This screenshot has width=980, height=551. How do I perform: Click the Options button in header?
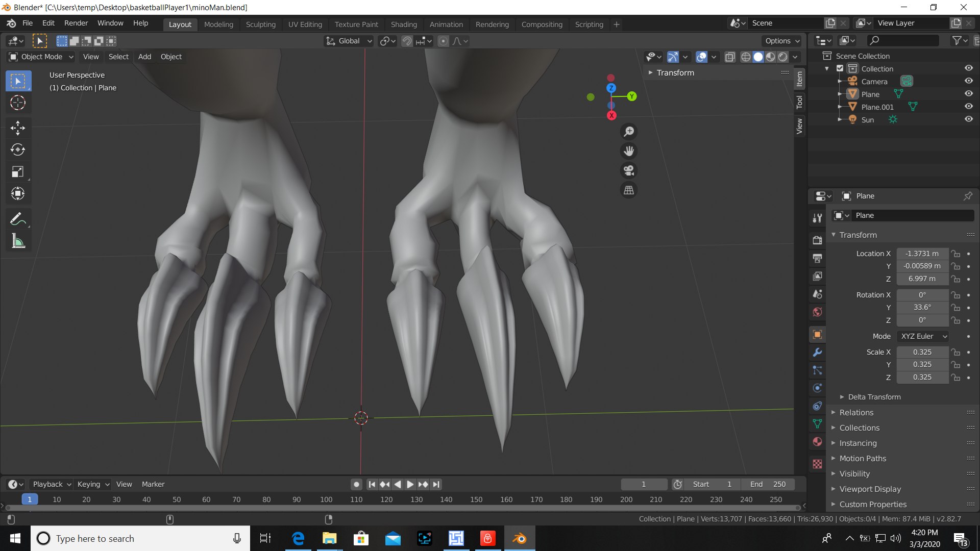tap(781, 41)
